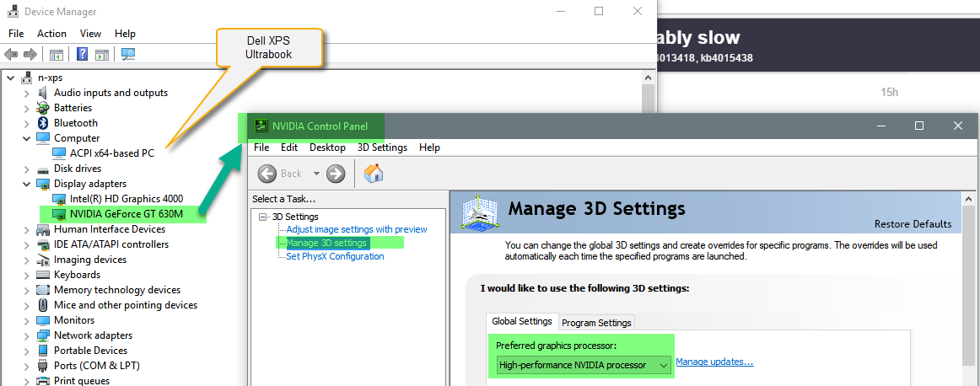Open the Back history dropdown arrow
This screenshot has width=980, height=386.
pyautogui.click(x=316, y=174)
